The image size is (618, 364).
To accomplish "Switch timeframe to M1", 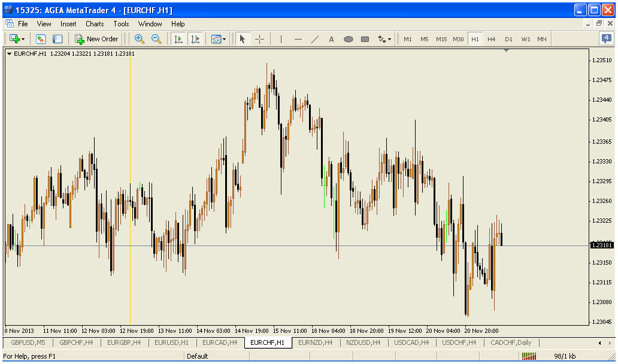I will (408, 39).
